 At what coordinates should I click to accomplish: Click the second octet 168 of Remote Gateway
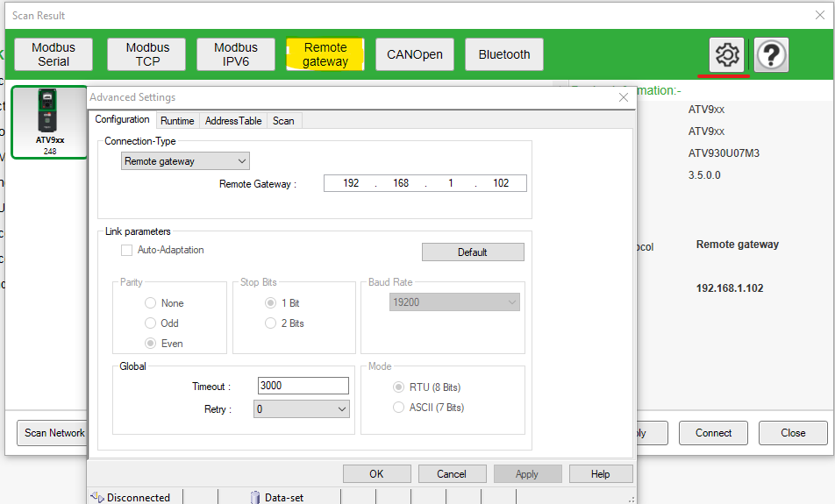[401, 183]
